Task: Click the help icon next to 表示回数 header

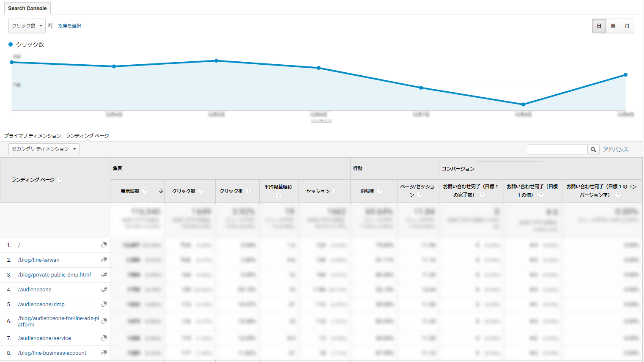Action: (145, 190)
